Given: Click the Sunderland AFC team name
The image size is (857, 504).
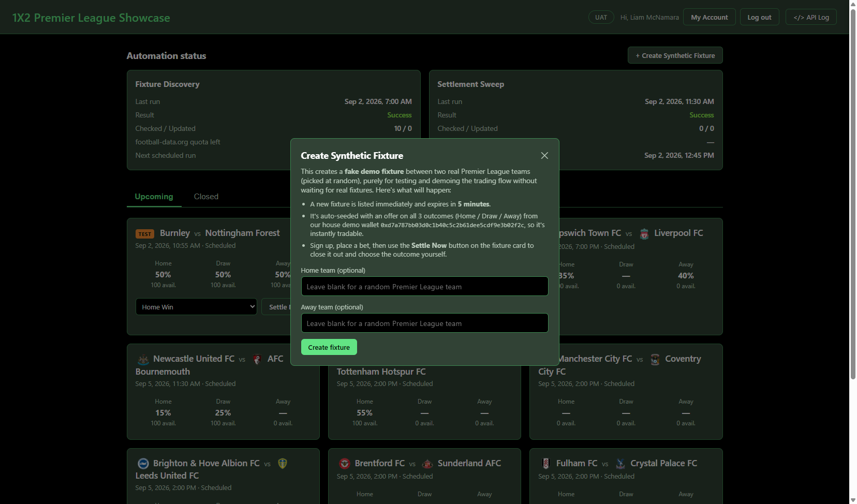Looking at the screenshot, I should (x=469, y=463).
